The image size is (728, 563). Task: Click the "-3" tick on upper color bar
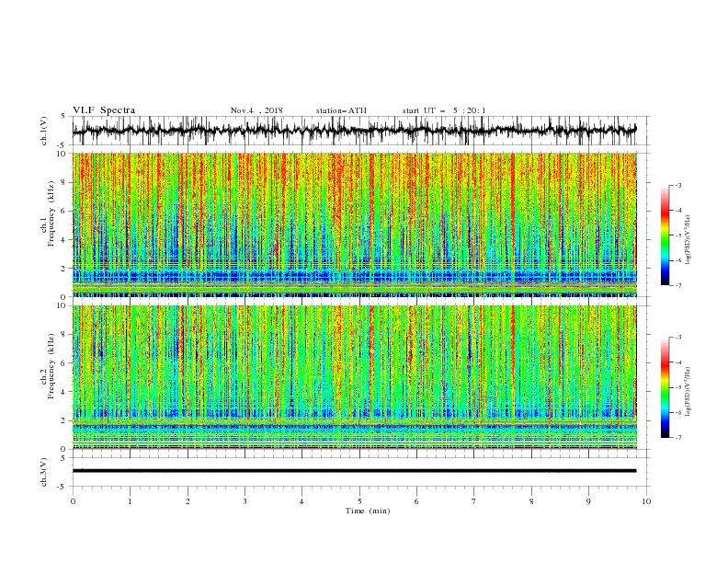click(x=677, y=185)
